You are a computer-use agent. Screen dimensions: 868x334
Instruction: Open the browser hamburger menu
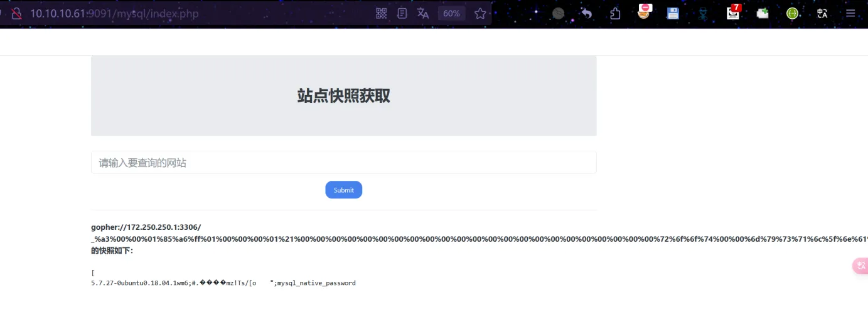851,13
